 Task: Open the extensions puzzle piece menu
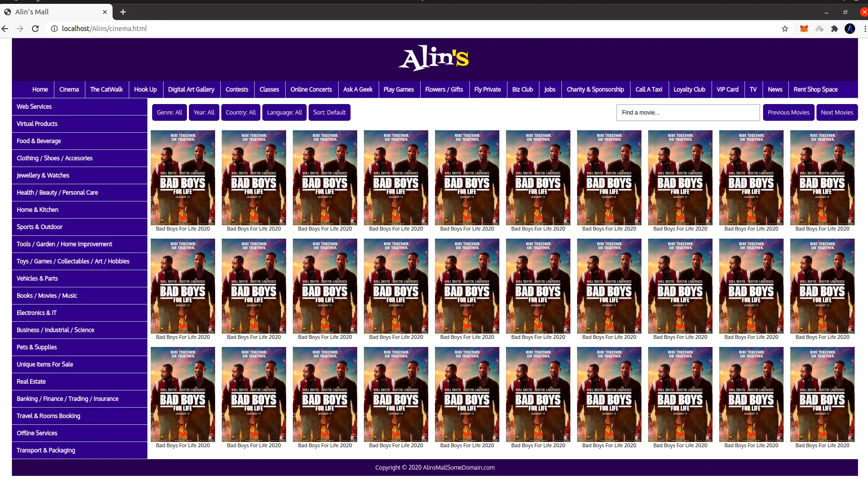click(835, 29)
